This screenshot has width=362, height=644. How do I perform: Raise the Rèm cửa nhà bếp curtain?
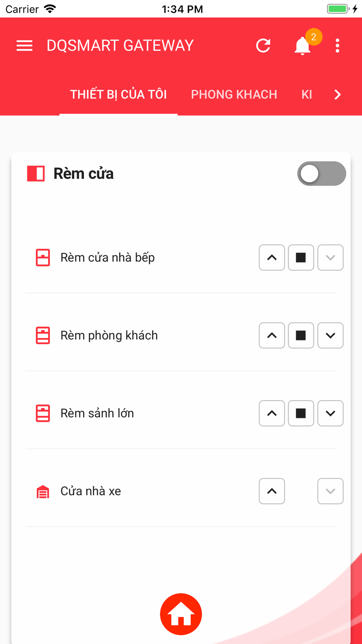pyautogui.click(x=272, y=258)
